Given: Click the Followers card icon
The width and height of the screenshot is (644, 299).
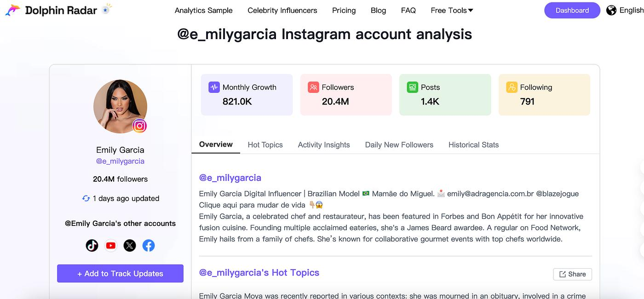Looking at the screenshot, I should click(313, 87).
